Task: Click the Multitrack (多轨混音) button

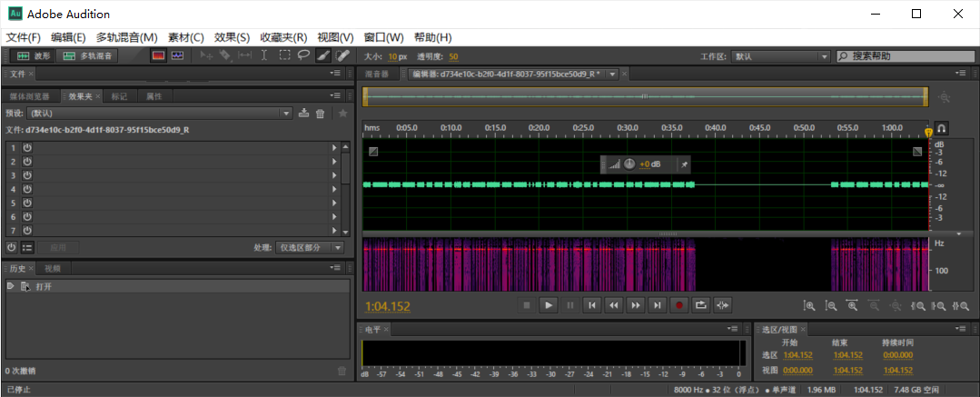Action: (x=88, y=55)
